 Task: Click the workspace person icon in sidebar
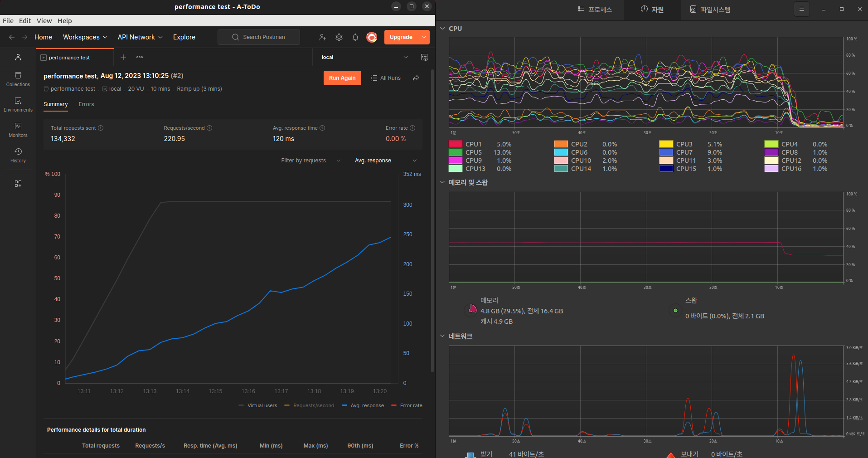tap(18, 57)
